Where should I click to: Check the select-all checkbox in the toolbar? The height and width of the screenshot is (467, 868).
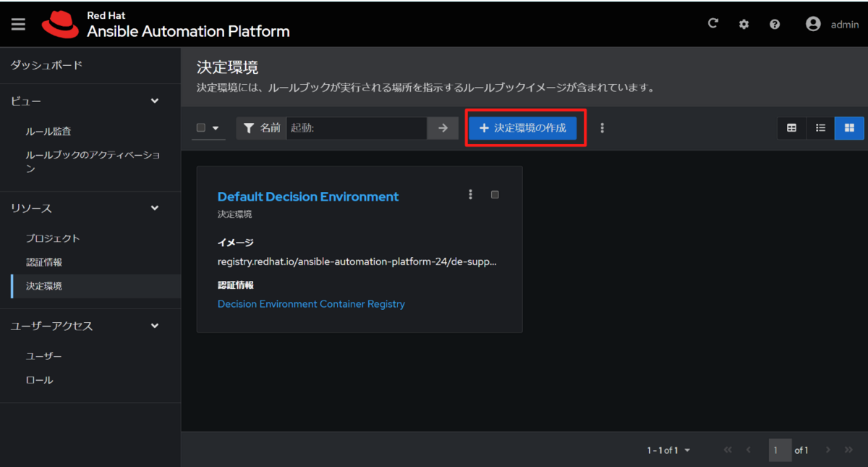(201, 128)
